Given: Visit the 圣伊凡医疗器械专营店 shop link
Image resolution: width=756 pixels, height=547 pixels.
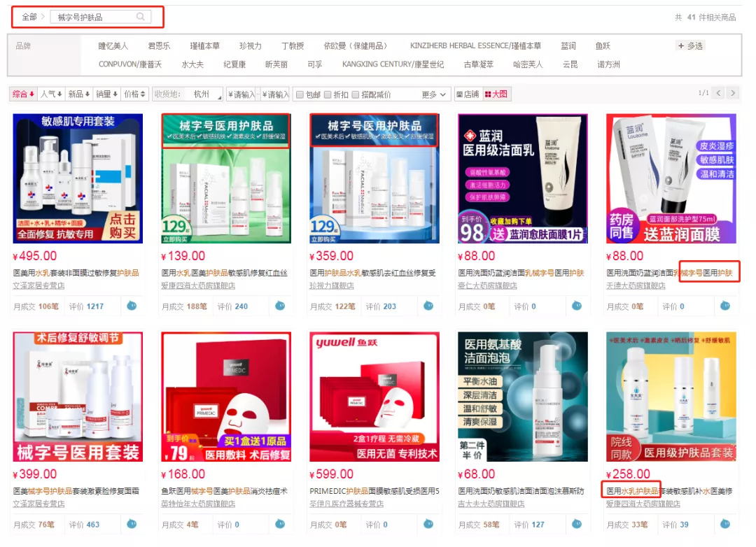Looking at the screenshot, I should [x=346, y=504].
